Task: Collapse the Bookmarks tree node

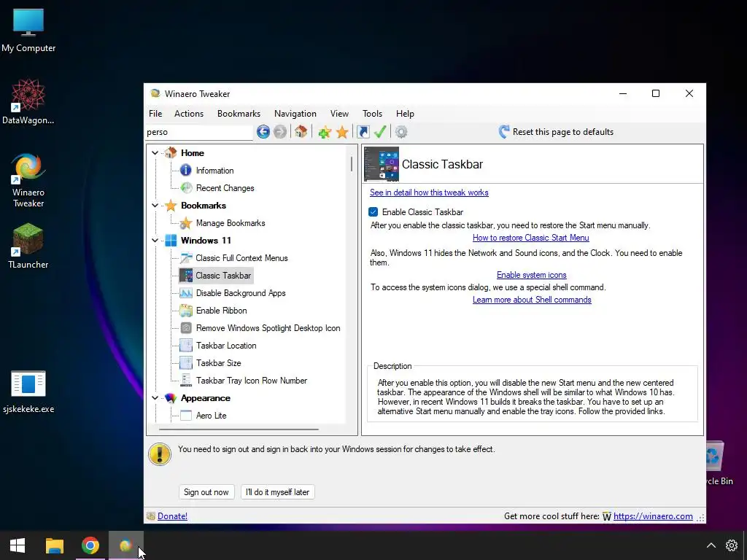Action: pos(155,205)
